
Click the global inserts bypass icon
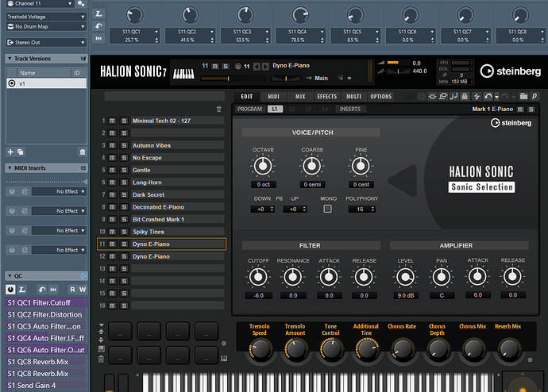pyautogui.click(x=432, y=96)
